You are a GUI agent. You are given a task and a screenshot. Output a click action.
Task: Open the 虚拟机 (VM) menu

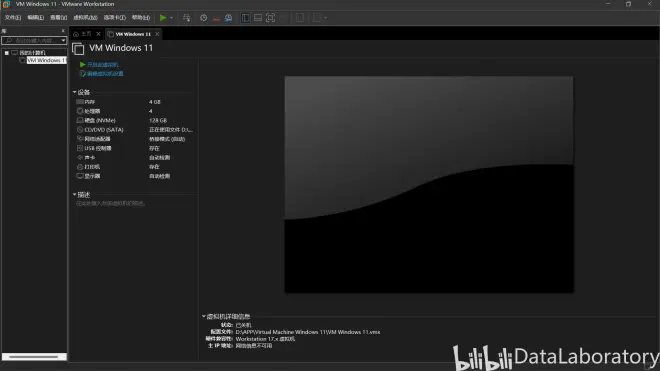pos(85,18)
